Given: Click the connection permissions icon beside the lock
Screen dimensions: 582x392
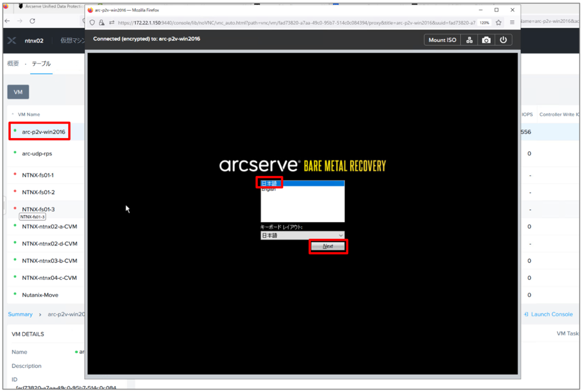Looking at the screenshot, I should click(x=112, y=22).
